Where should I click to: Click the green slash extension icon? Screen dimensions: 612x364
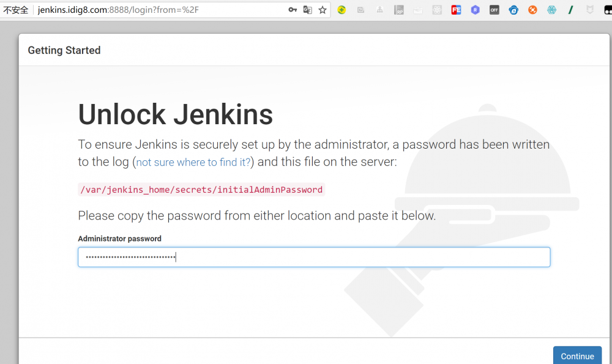(570, 9)
